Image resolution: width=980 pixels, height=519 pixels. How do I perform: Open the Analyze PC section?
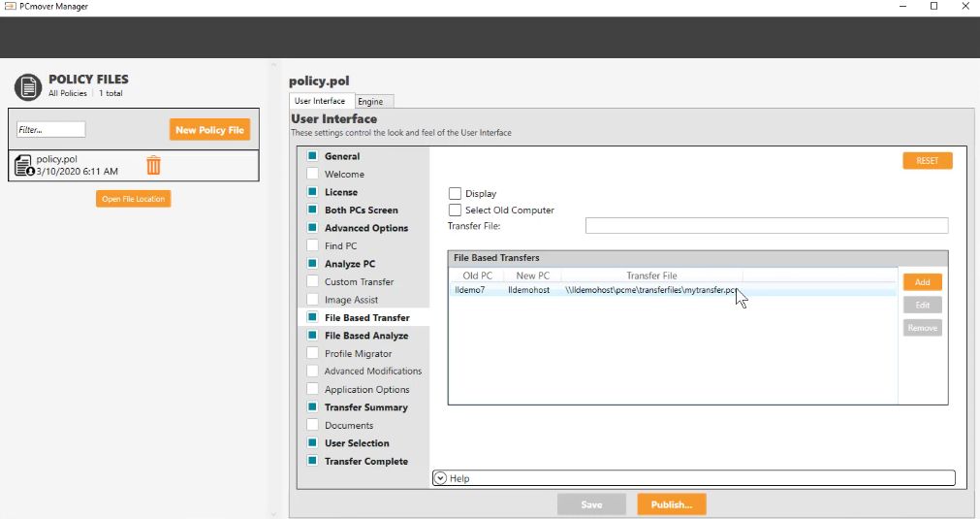tap(350, 264)
